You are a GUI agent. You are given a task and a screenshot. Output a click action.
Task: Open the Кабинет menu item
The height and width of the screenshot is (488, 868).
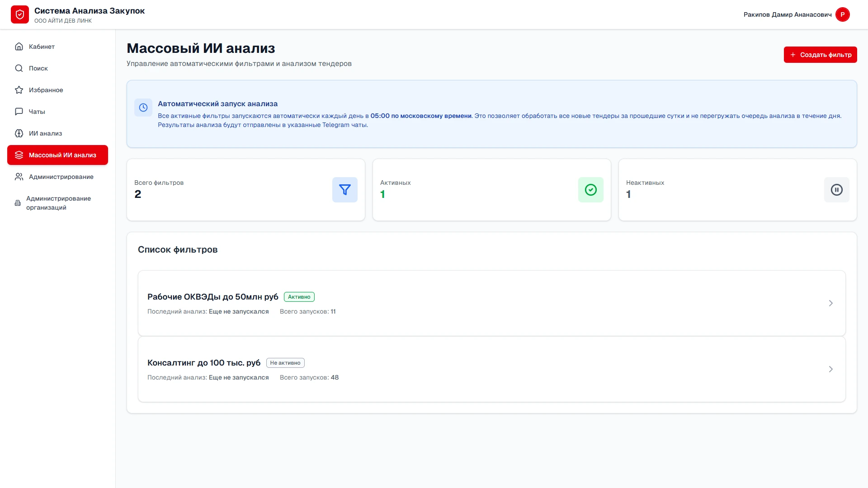[42, 47]
